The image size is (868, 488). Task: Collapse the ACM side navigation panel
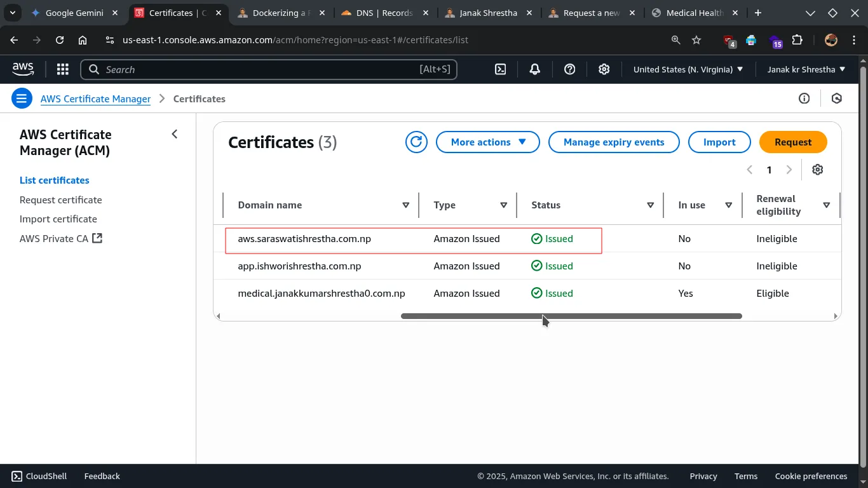pos(174,134)
